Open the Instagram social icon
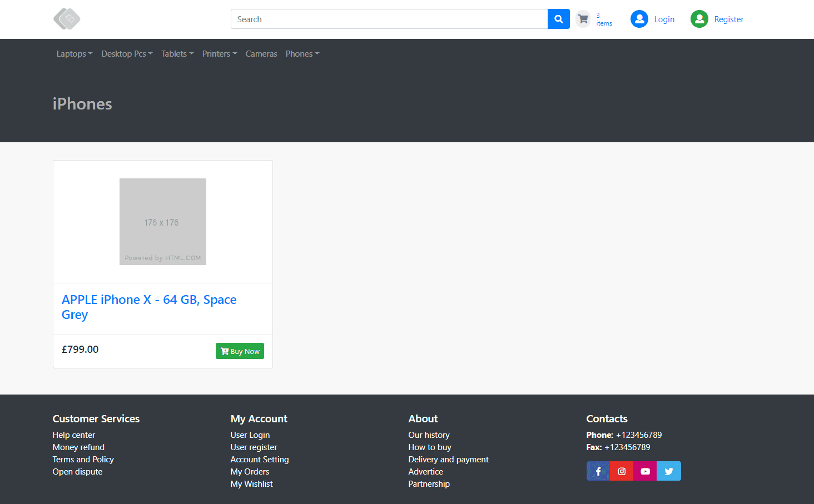This screenshot has width=814, height=504. pos(622,471)
